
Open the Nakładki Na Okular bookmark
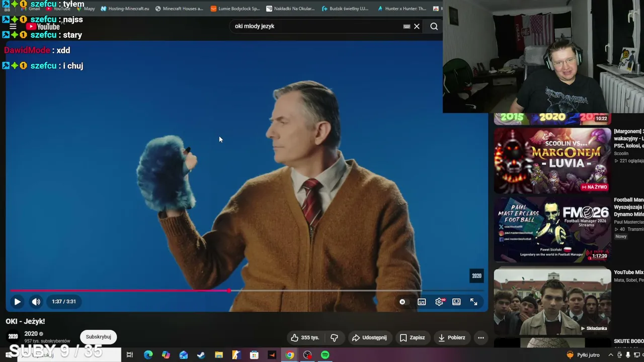290,9
